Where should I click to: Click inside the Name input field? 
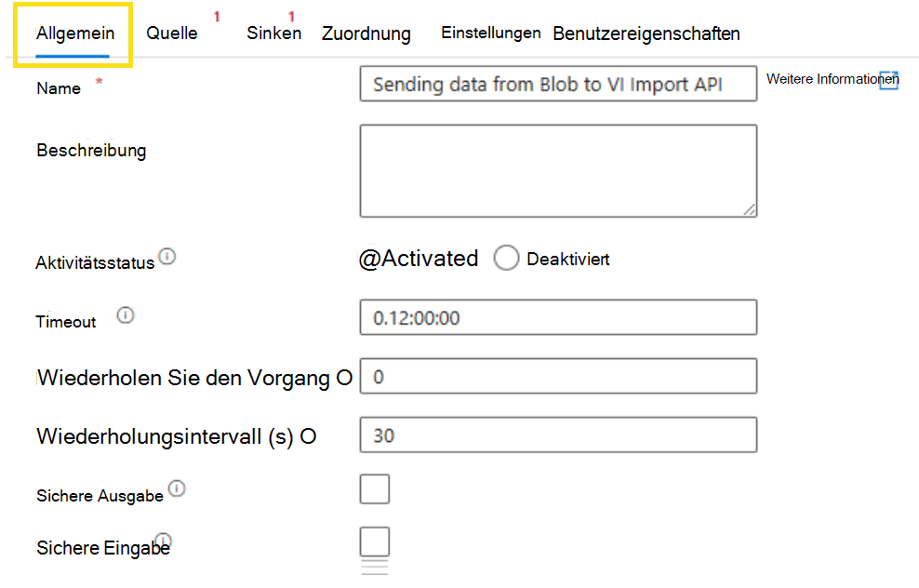point(557,83)
